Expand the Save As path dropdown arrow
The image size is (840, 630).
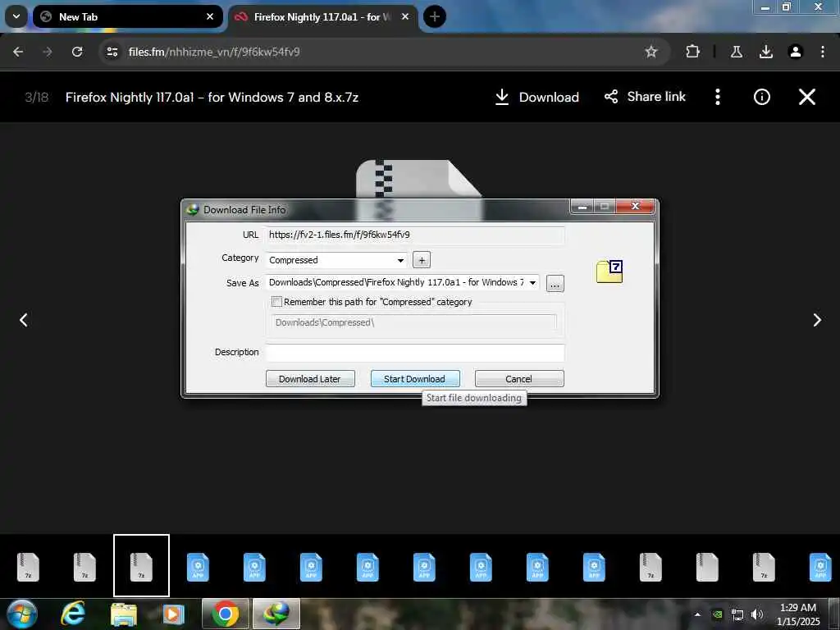[x=532, y=283]
